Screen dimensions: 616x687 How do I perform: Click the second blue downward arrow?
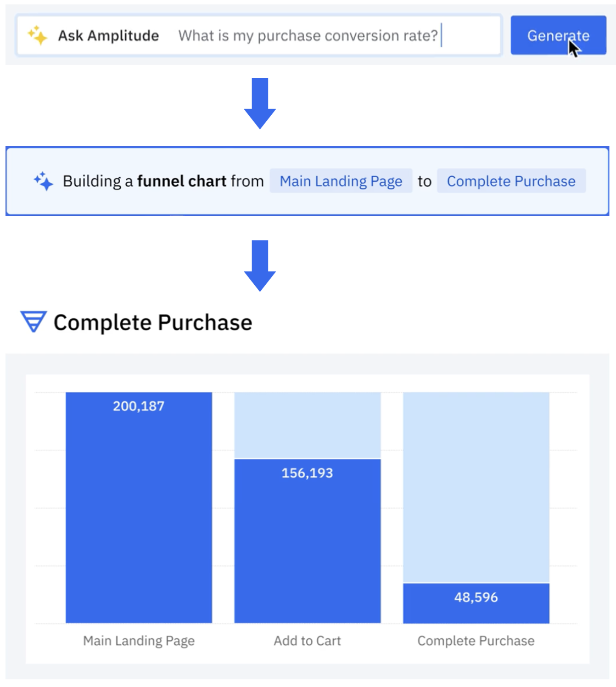click(x=259, y=265)
